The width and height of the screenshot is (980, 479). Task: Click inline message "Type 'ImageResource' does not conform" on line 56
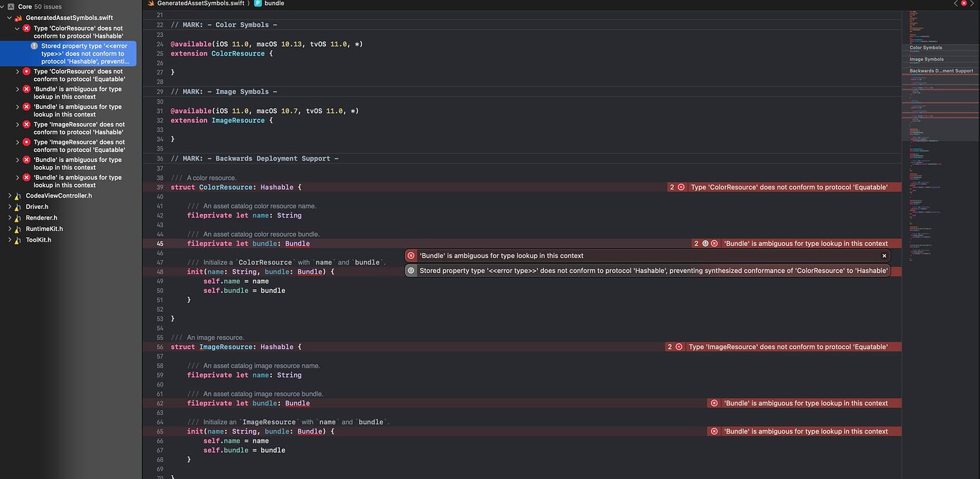(788, 347)
